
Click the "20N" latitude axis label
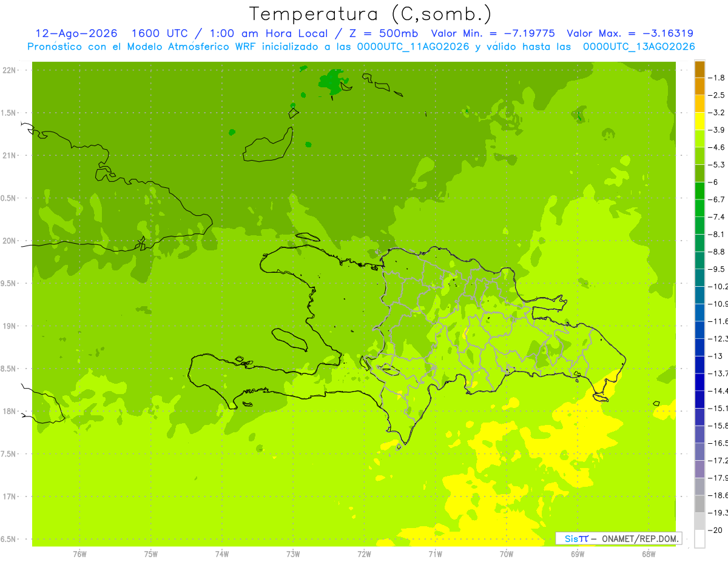(10, 241)
